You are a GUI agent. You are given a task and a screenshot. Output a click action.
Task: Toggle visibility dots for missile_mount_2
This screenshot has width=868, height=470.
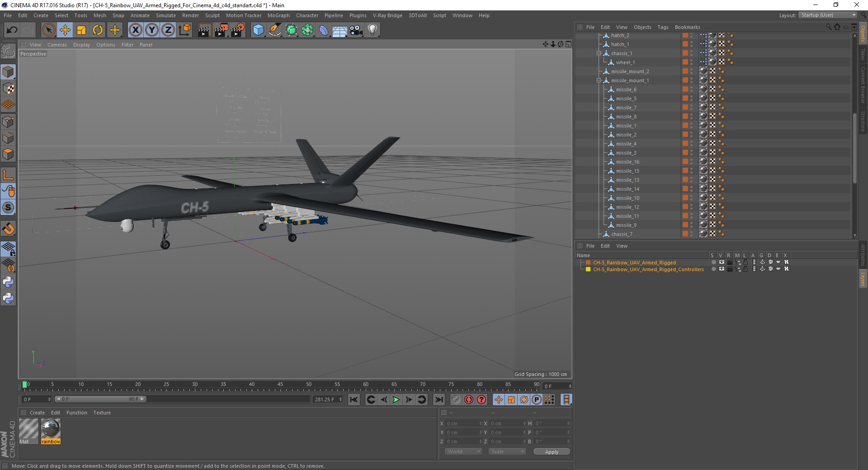(692, 71)
